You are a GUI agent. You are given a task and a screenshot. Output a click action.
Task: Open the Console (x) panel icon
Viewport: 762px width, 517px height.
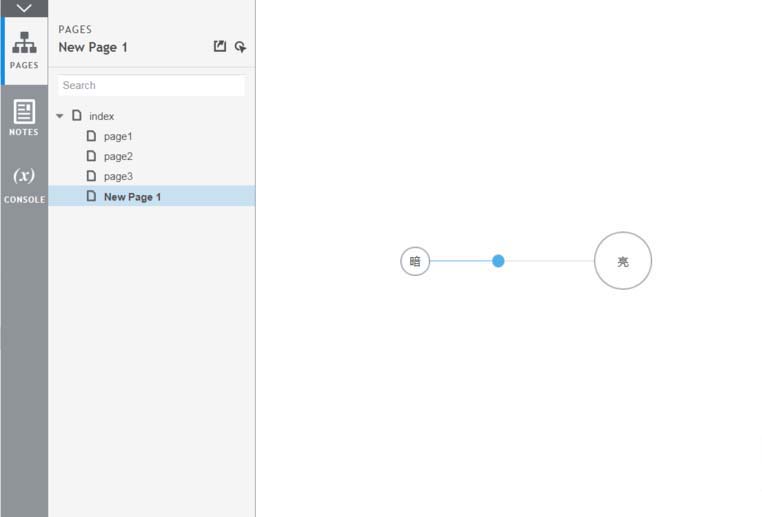click(24, 183)
